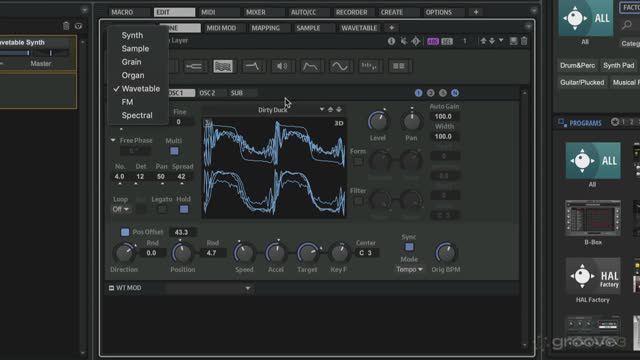Open the Mode Tempo dropdown
This screenshot has width=640, height=360.
409,269
